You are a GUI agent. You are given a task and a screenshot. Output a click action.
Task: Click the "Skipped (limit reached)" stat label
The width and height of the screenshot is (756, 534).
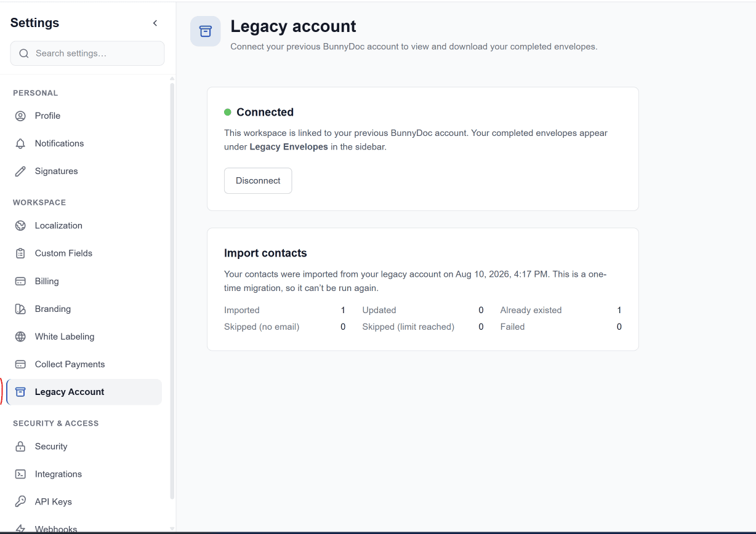click(x=408, y=327)
